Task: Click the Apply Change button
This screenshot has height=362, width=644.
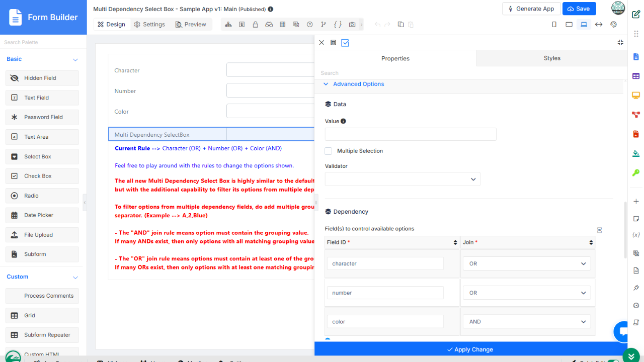Action: tap(470, 349)
